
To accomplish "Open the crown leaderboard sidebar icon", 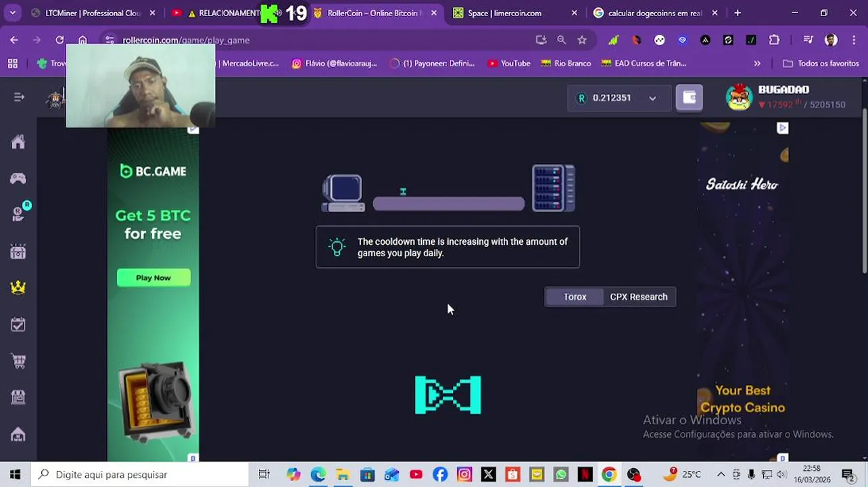I will (x=18, y=287).
